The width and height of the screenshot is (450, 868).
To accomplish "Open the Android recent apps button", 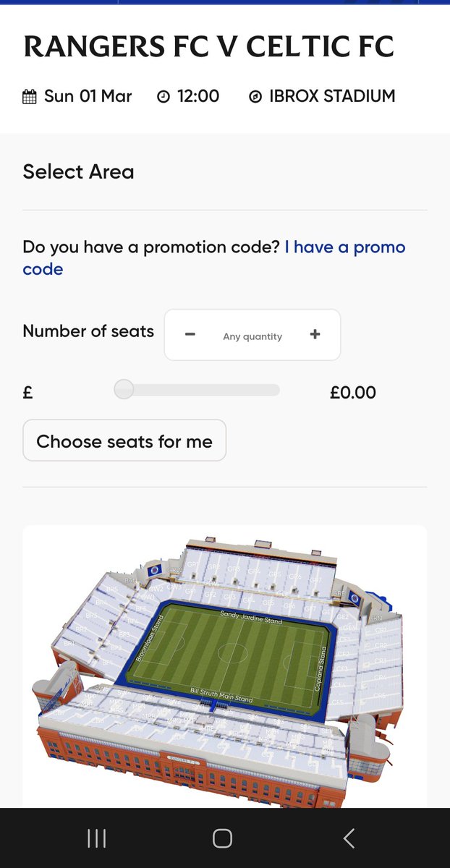I will (96, 838).
